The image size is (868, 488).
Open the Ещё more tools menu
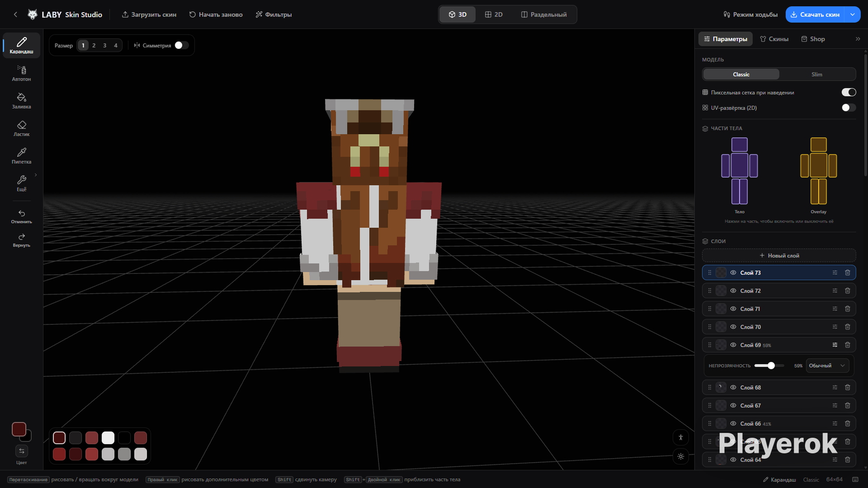[x=21, y=183]
